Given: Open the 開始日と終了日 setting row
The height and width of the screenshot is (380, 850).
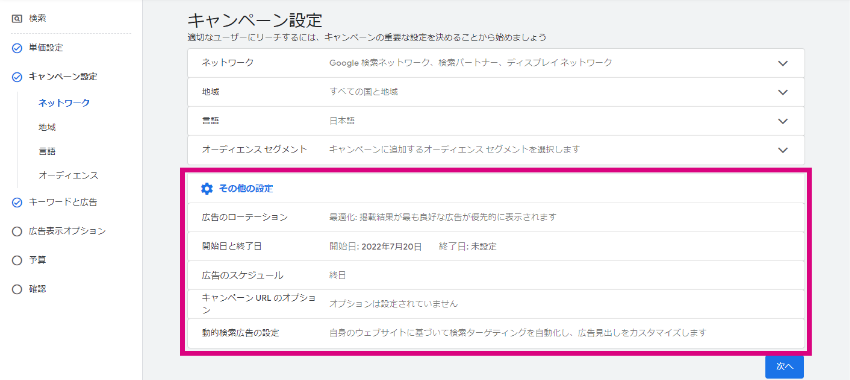Looking at the screenshot, I should click(496, 246).
